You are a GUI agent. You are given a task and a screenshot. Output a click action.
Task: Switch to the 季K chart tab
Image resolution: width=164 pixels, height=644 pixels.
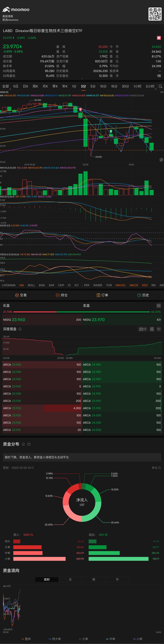point(55,86)
